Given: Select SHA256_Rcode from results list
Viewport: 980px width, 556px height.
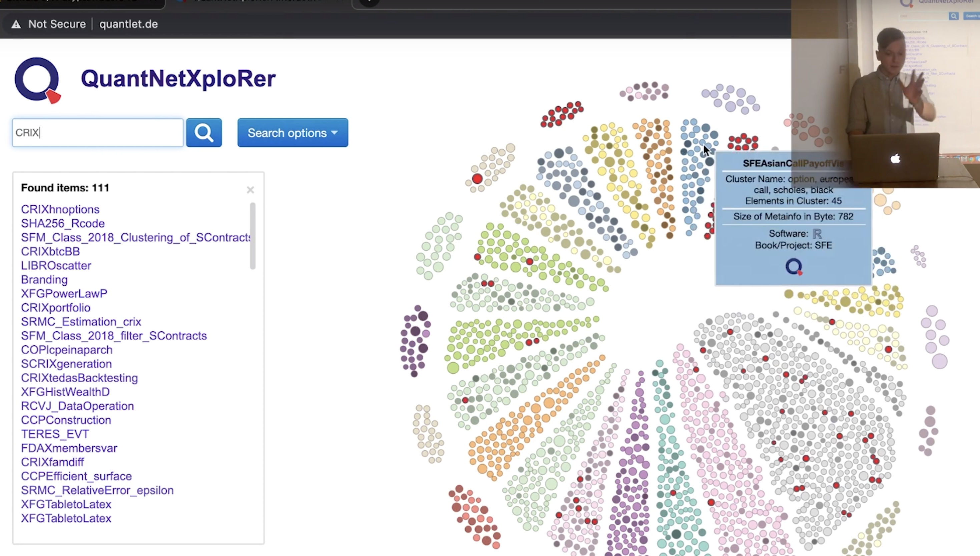Looking at the screenshot, I should [x=63, y=223].
